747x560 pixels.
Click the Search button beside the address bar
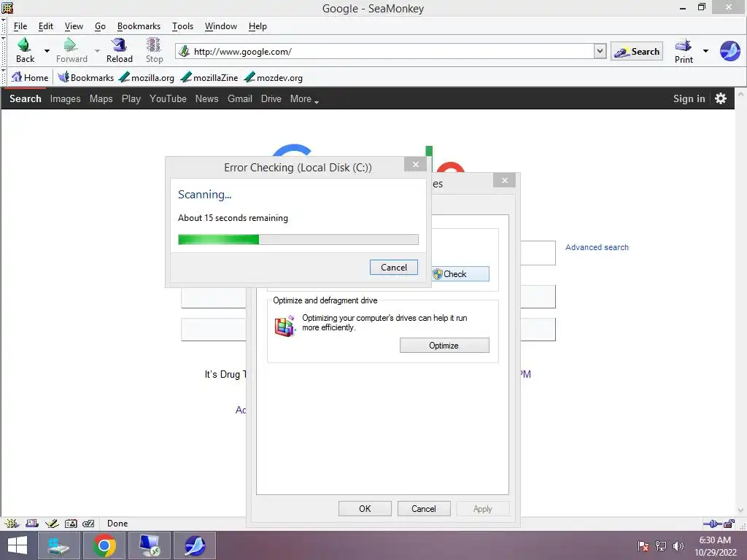636,52
